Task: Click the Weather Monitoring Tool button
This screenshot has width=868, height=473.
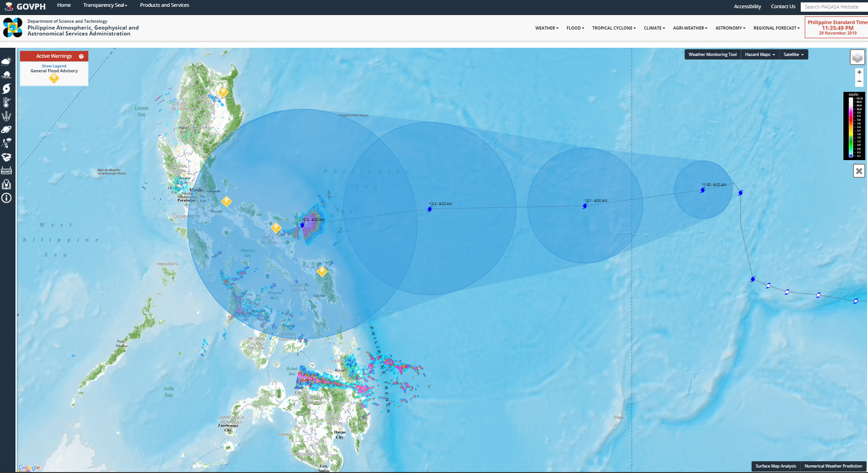Action: [x=712, y=55]
